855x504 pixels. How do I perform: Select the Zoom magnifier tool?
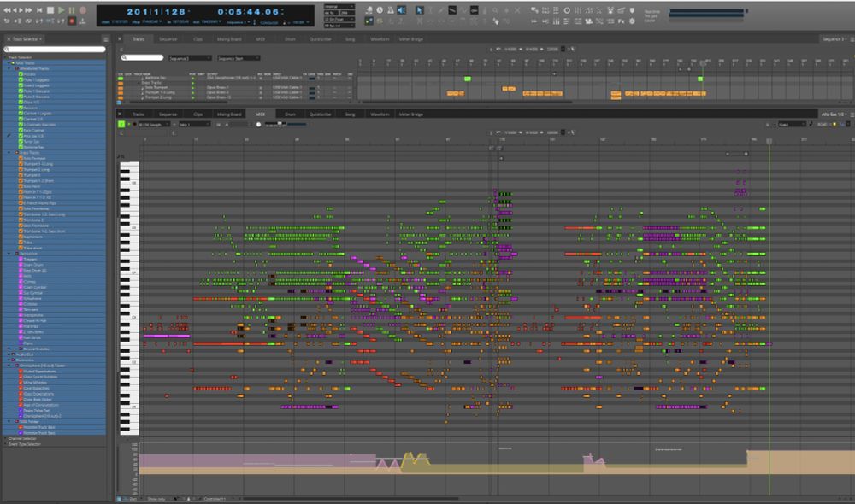(x=495, y=9)
